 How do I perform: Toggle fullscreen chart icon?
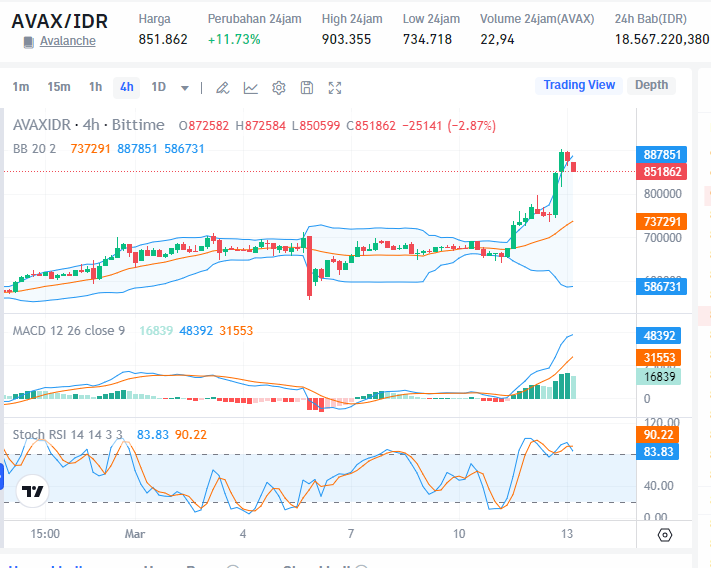335,87
